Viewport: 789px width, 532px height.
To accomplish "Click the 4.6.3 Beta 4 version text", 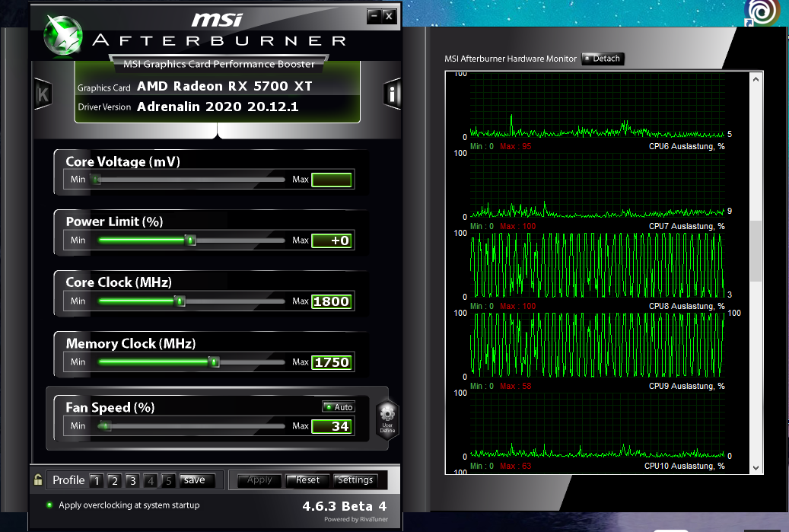I will click(345, 506).
